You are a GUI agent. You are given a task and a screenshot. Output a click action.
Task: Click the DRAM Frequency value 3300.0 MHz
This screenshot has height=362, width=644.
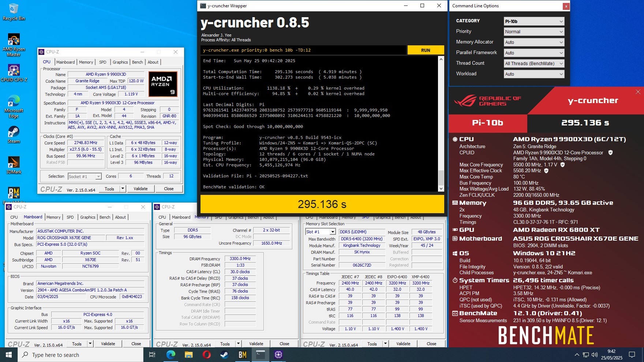coord(240,259)
